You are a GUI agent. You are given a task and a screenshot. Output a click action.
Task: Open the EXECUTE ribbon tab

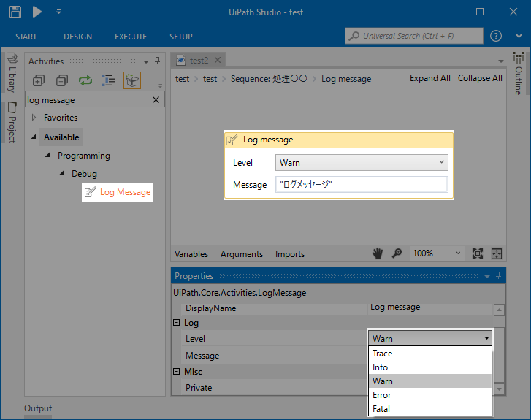point(131,37)
